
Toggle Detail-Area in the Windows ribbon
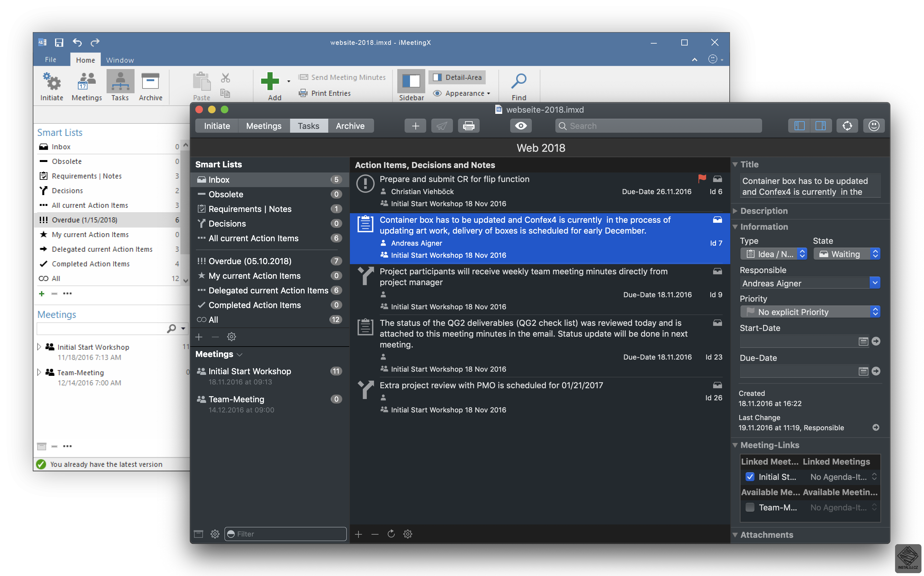click(457, 77)
